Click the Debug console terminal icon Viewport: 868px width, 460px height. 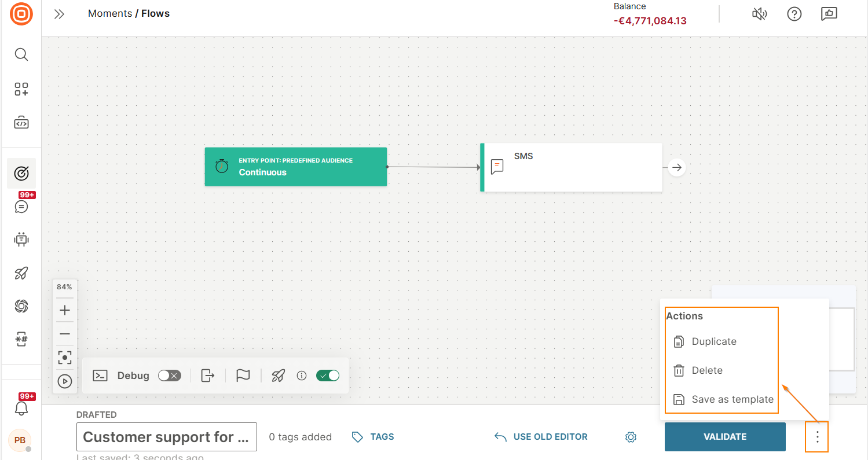click(x=100, y=376)
